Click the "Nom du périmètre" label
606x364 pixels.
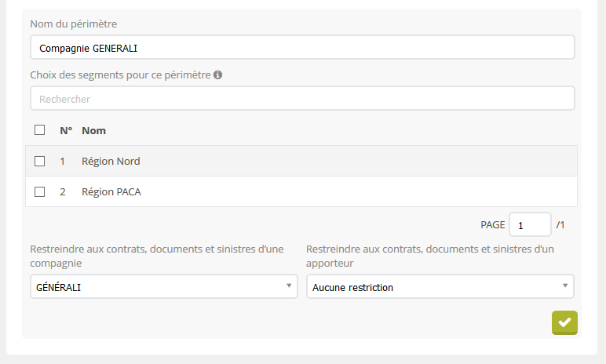pos(73,24)
